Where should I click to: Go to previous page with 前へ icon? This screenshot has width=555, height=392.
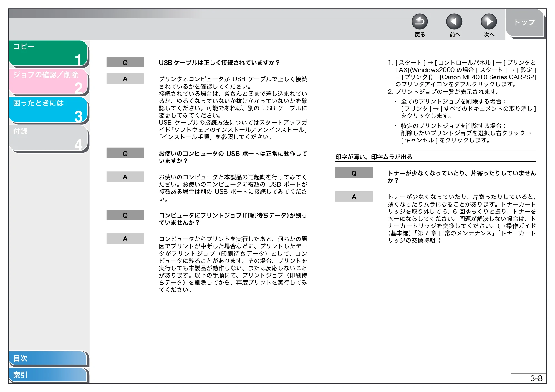click(x=454, y=22)
